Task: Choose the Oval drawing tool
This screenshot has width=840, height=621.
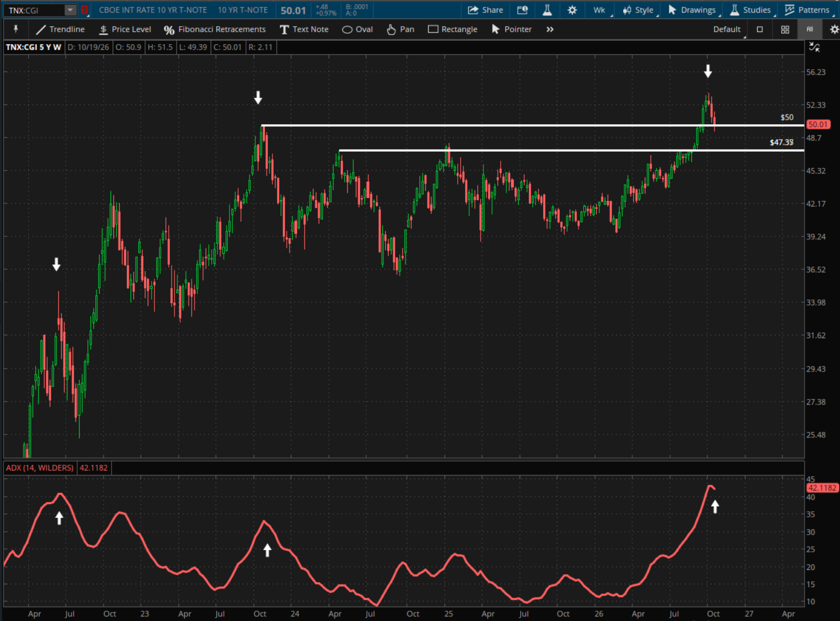Action: pyautogui.click(x=357, y=29)
